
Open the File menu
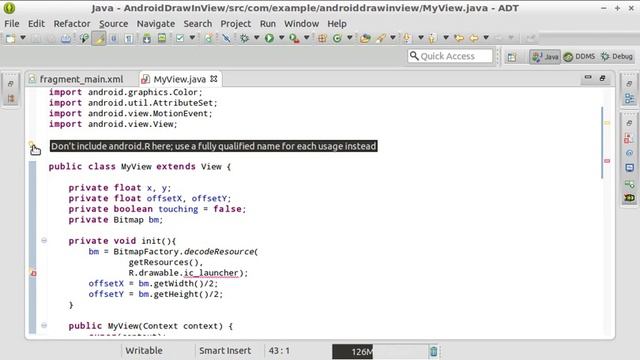click(12, 24)
